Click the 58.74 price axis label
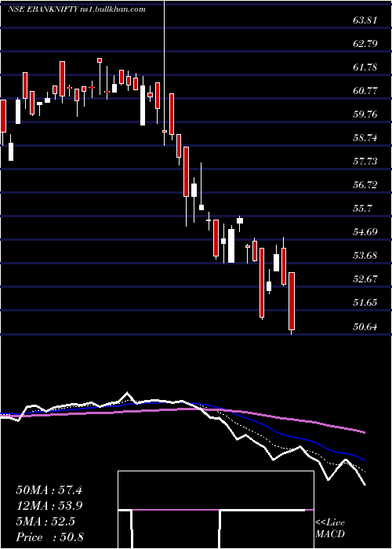392x549 pixels. 365,138
